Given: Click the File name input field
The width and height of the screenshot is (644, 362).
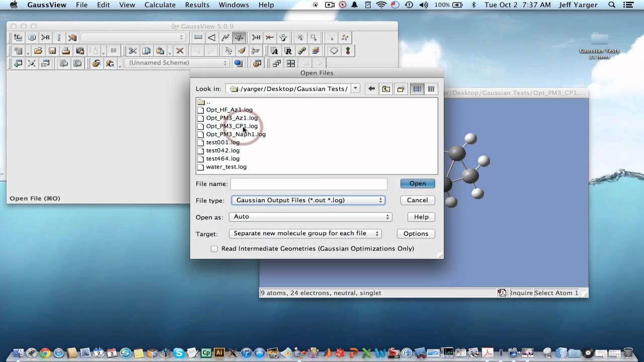Looking at the screenshot, I should (309, 184).
